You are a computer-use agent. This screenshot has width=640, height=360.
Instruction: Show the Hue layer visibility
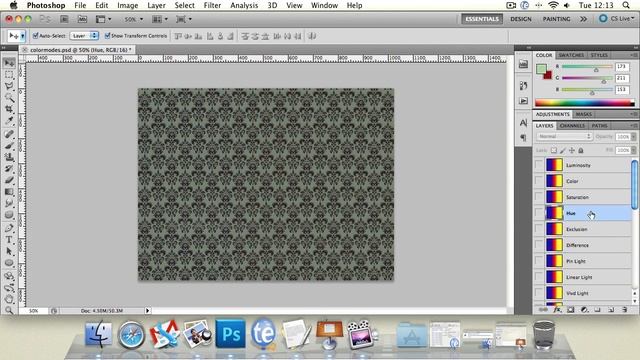[x=539, y=213]
